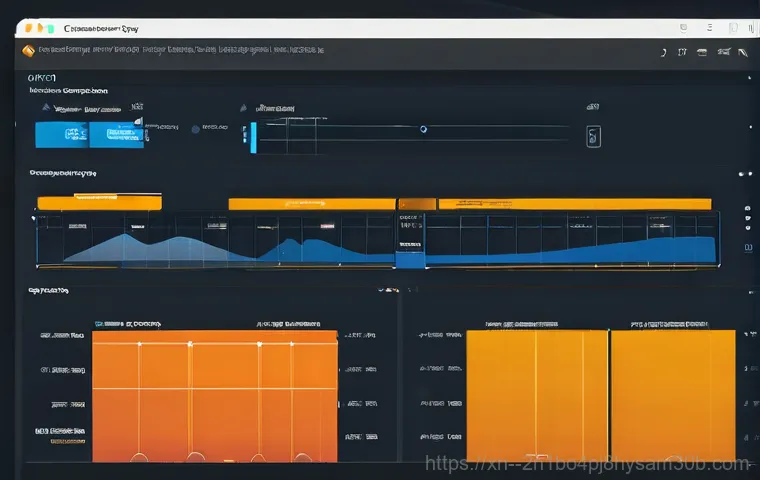
Task: Expand the bottom-left chart panel header
Action: pyautogui.click(x=47, y=291)
